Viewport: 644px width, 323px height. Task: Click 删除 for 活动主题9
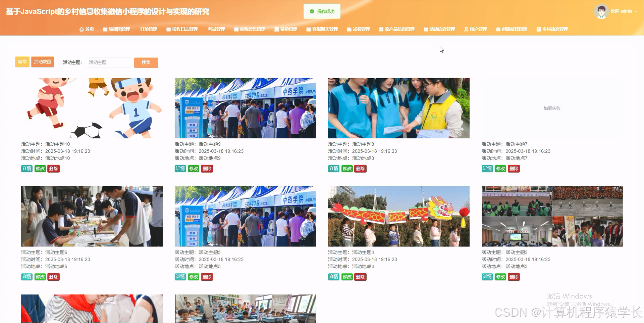coord(207,169)
